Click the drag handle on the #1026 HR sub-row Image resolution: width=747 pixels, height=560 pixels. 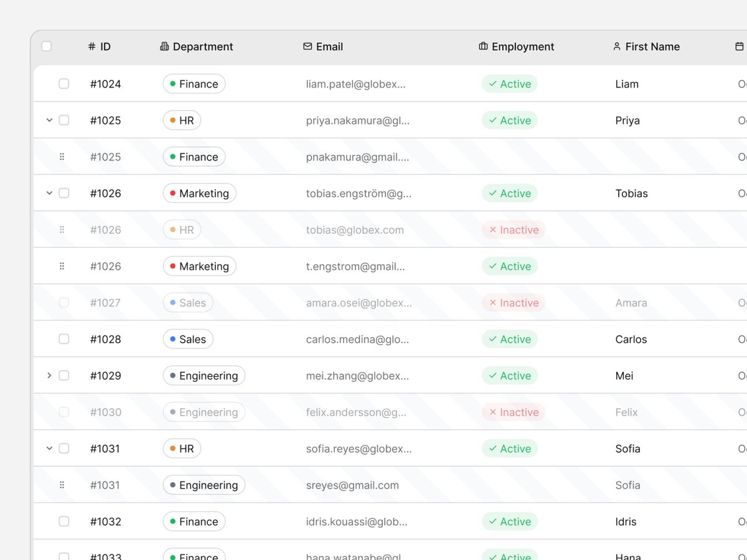pos(62,230)
